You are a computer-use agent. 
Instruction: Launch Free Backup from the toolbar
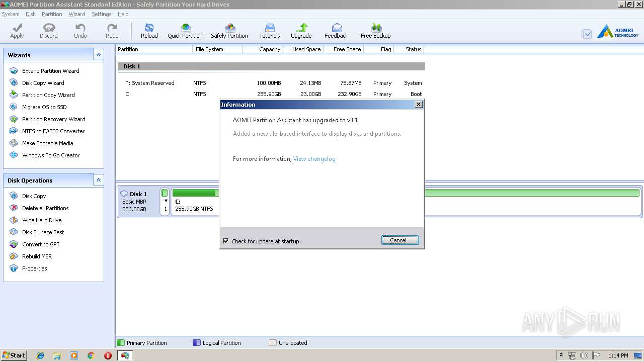tap(376, 31)
